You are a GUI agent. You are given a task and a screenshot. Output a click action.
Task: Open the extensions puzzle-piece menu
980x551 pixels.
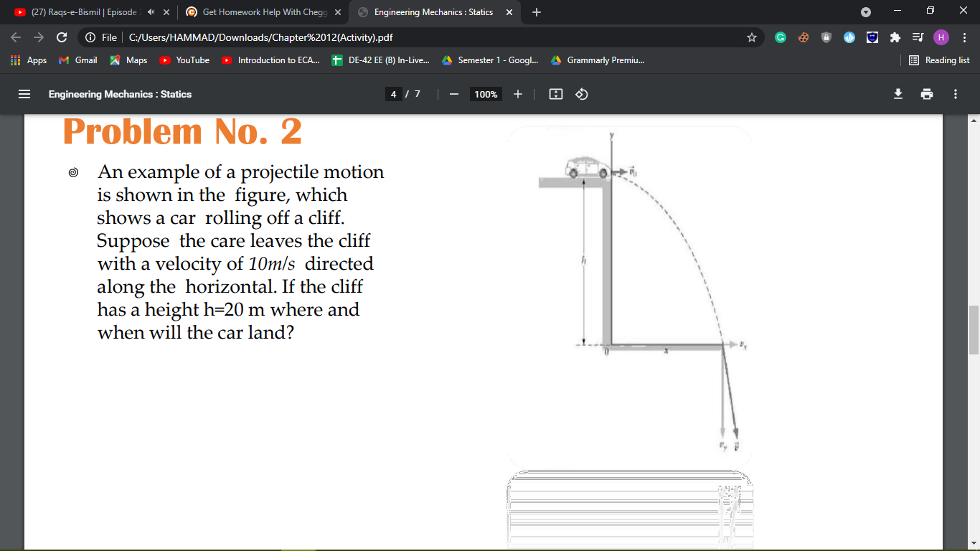895,37
